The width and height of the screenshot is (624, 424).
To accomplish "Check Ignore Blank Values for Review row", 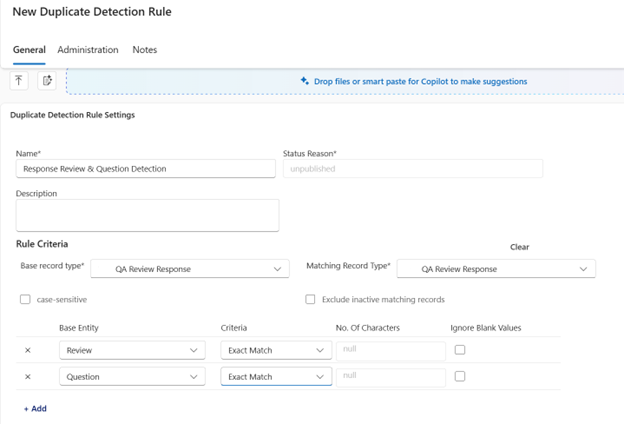I will click(x=460, y=350).
